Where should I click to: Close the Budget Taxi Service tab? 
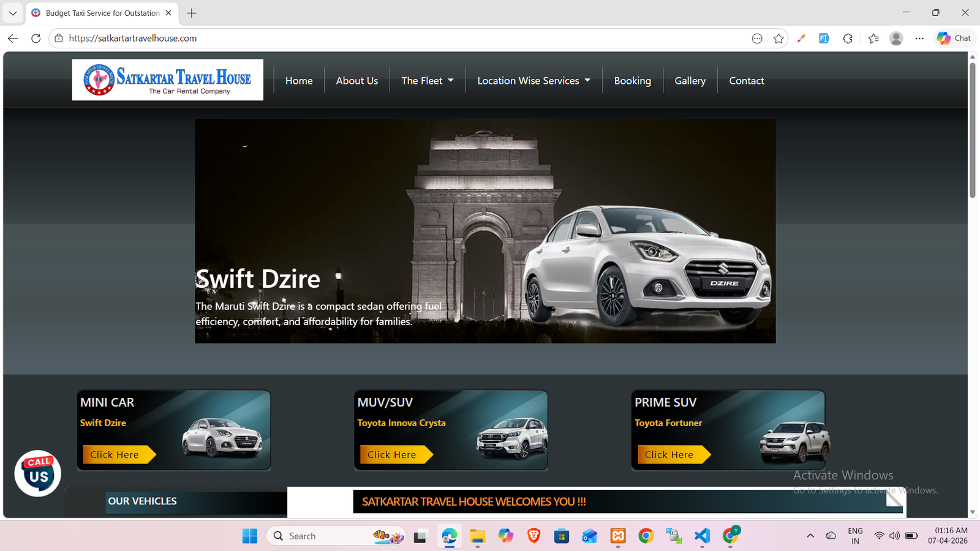(x=168, y=13)
